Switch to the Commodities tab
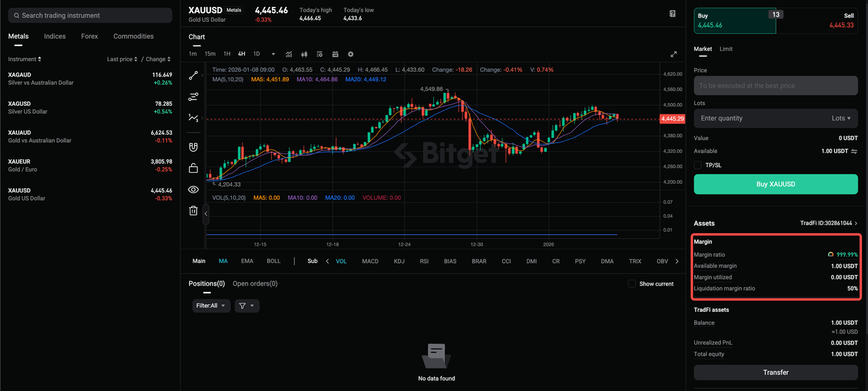The image size is (868, 391). 133,36
